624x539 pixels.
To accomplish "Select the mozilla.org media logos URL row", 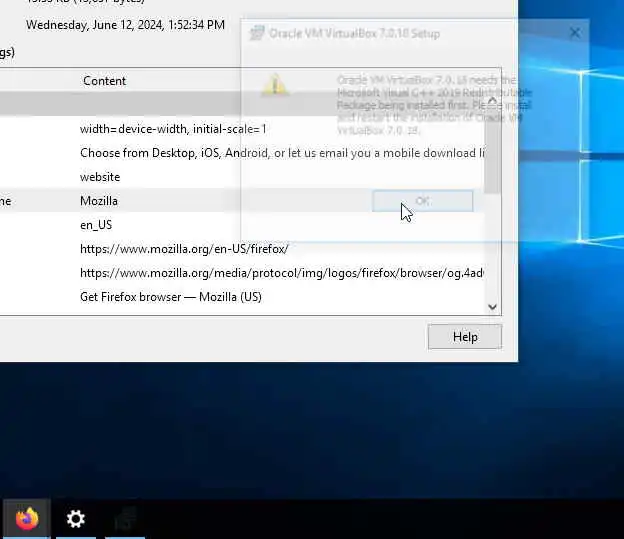I will (x=242, y=273).
